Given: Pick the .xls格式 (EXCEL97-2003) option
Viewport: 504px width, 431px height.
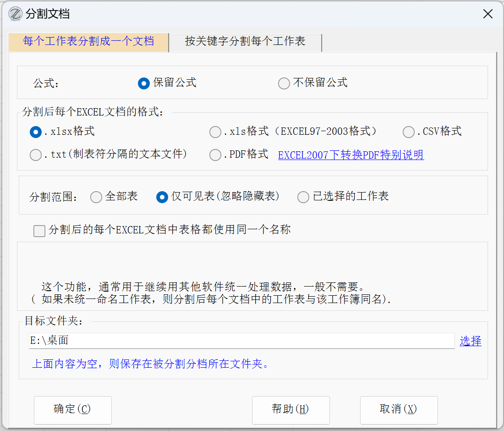Looking at the screenshot, I should [215, 132].
